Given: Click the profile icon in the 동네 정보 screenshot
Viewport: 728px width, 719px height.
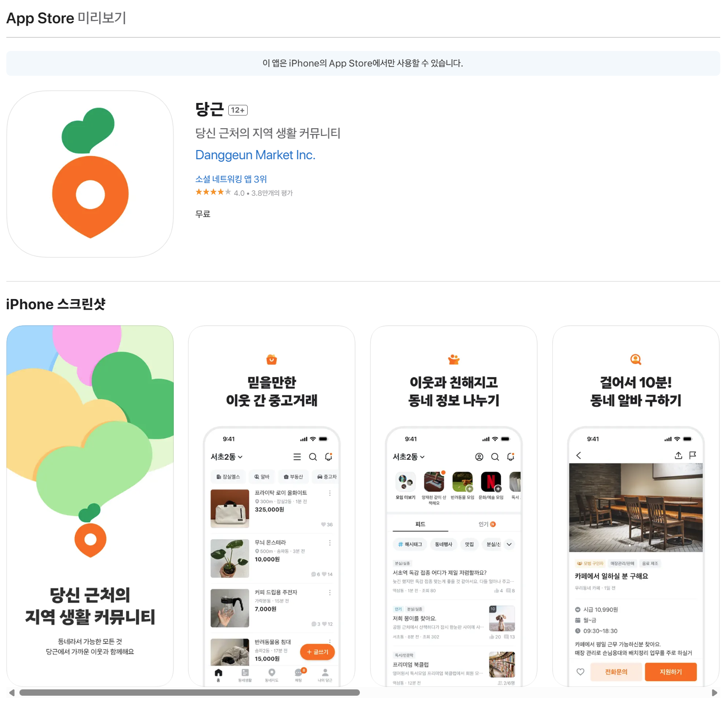Looking at the screenshot, I should (479, 457).
